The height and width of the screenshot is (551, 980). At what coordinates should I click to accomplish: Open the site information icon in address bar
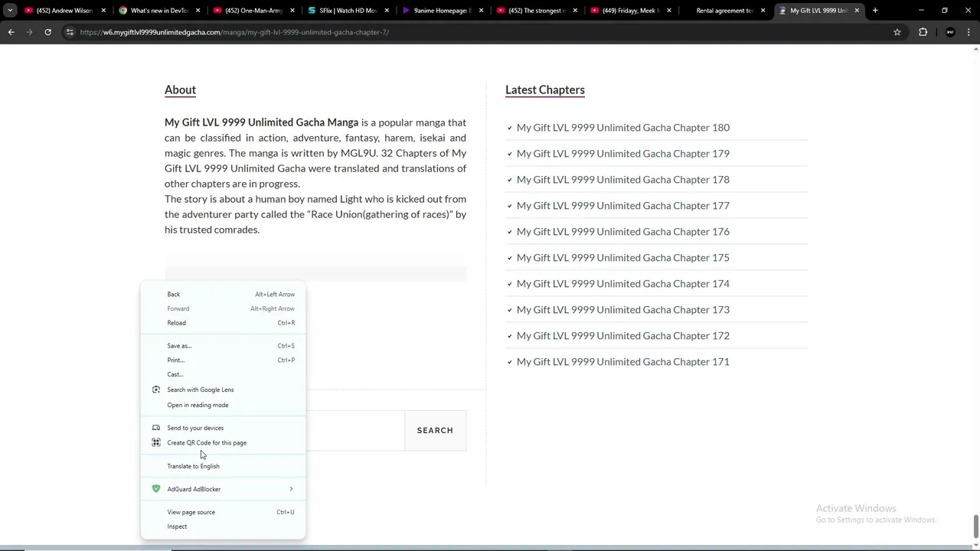(x=70, y=32)
